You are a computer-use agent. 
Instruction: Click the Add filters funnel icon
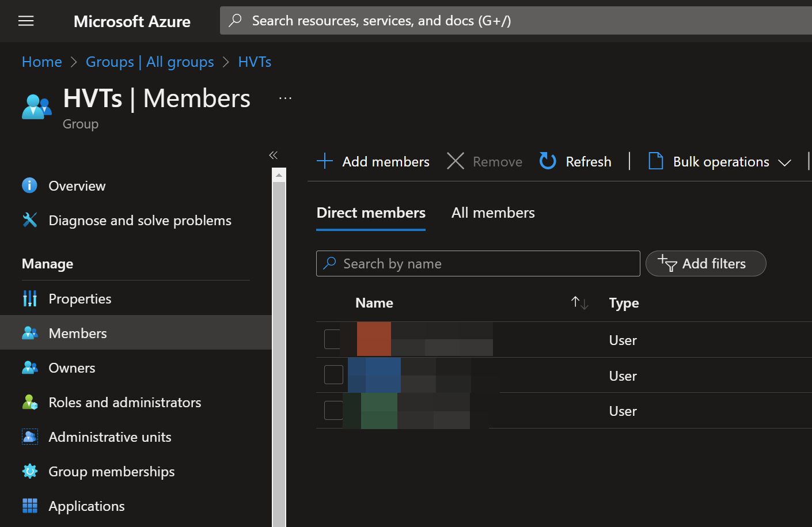667,263
